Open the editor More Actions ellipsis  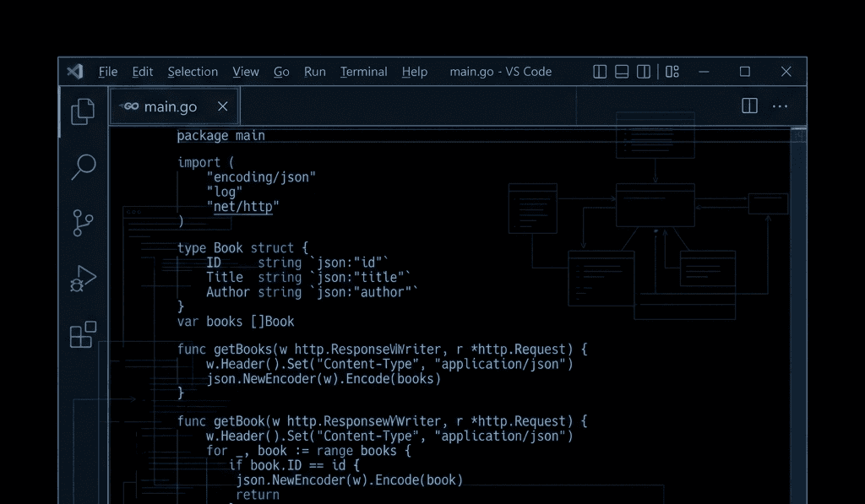780,106
